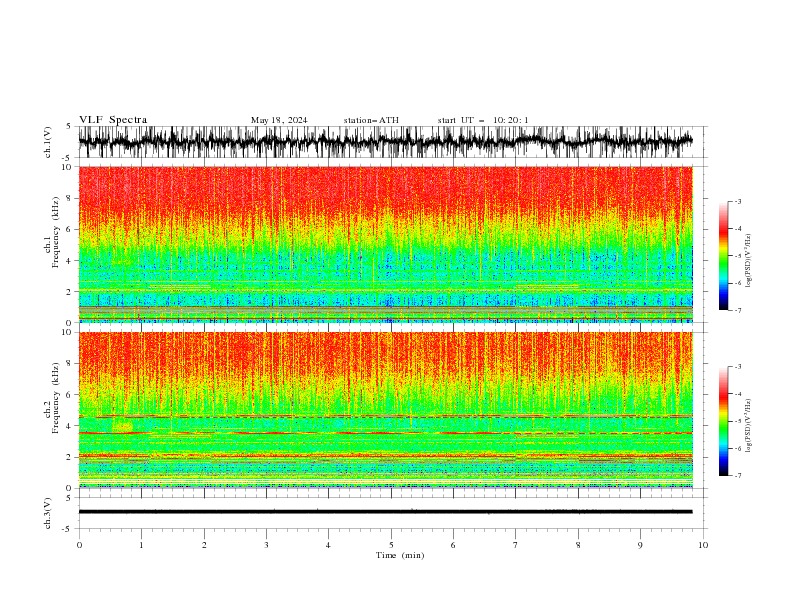Click the time axis tick label "9"
Viewport: 792px width, 612px height.
click(640, 545)
